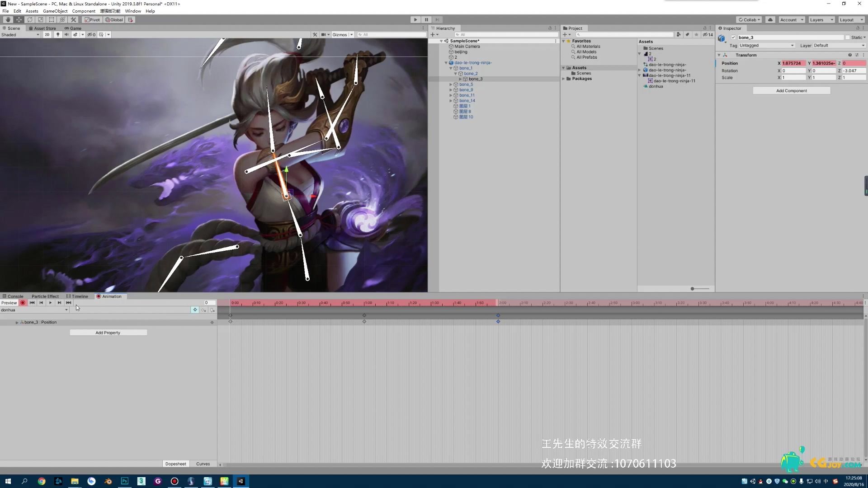Toggle scene audio speaker icon
868x488 pixels.
tap(66, 35)
